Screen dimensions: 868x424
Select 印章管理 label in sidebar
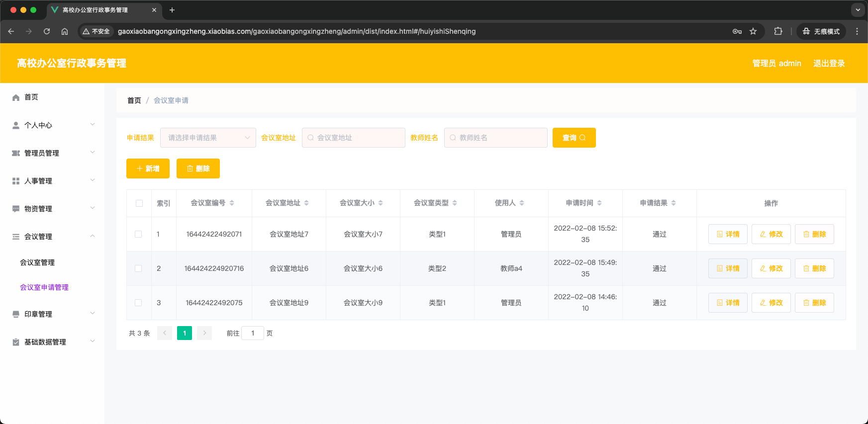coord(38,314)
